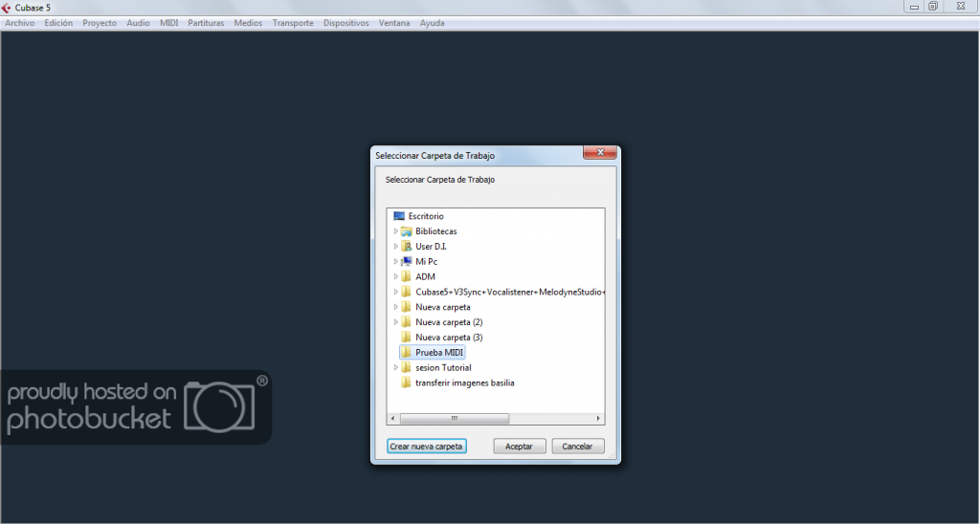The image size is (980, 524).
Task: Restore down the Cubase 5 window
Action: click(x=933, y=7)
